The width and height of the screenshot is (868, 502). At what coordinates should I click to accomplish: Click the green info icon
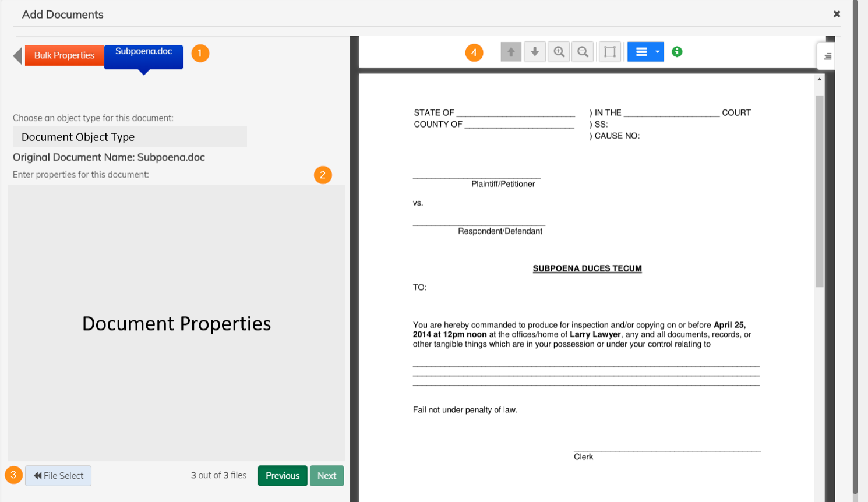[677, 52]
